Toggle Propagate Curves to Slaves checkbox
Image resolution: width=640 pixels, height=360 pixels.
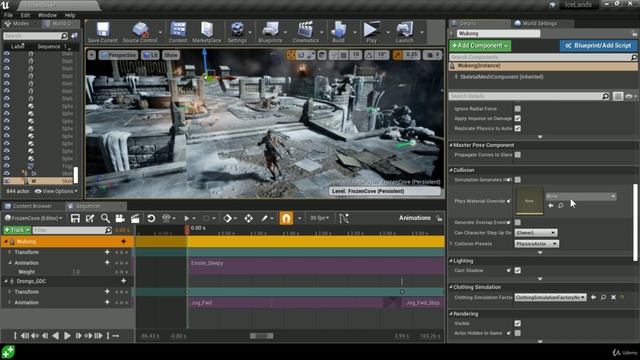click(x=518, y=155)
